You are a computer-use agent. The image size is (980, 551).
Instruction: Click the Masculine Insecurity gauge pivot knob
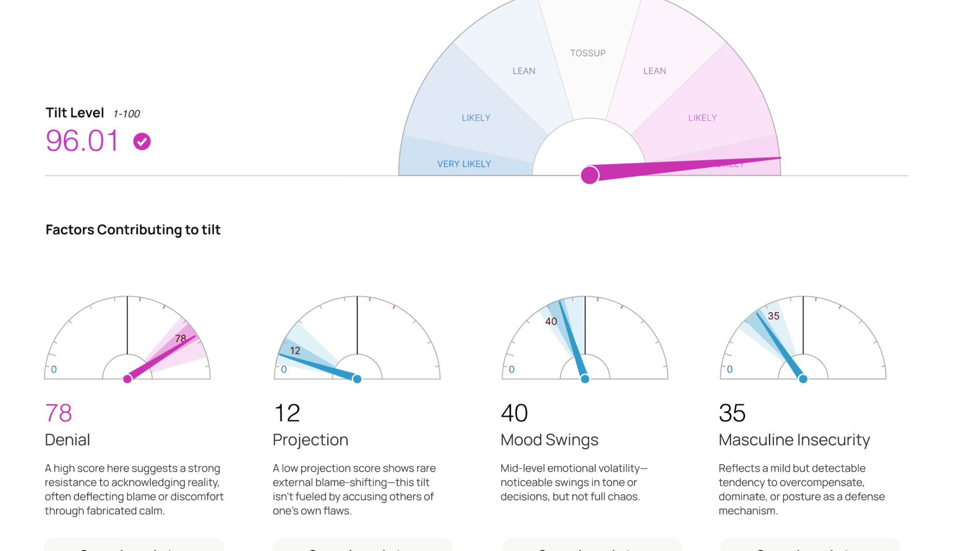pos(803,379)
